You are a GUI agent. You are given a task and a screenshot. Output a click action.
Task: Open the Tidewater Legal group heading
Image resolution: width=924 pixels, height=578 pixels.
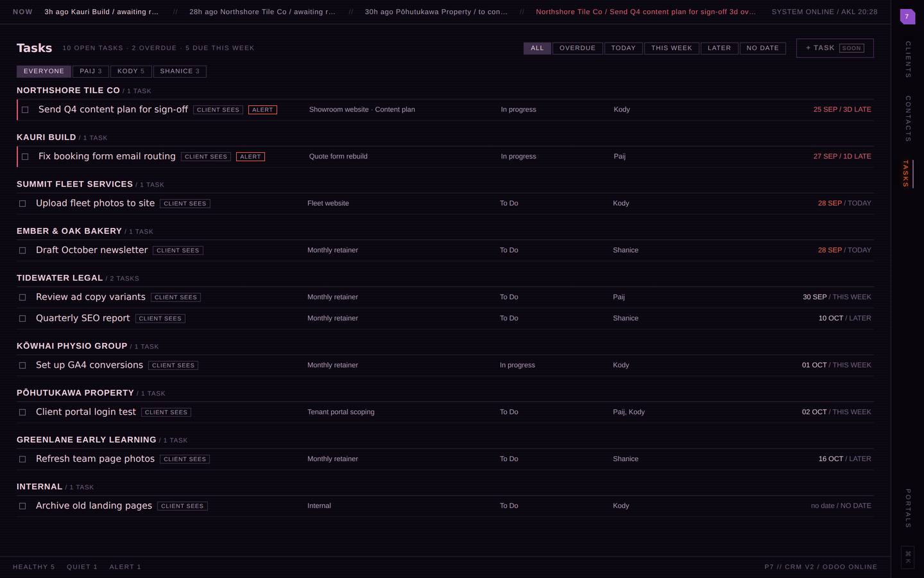[60, 278]
